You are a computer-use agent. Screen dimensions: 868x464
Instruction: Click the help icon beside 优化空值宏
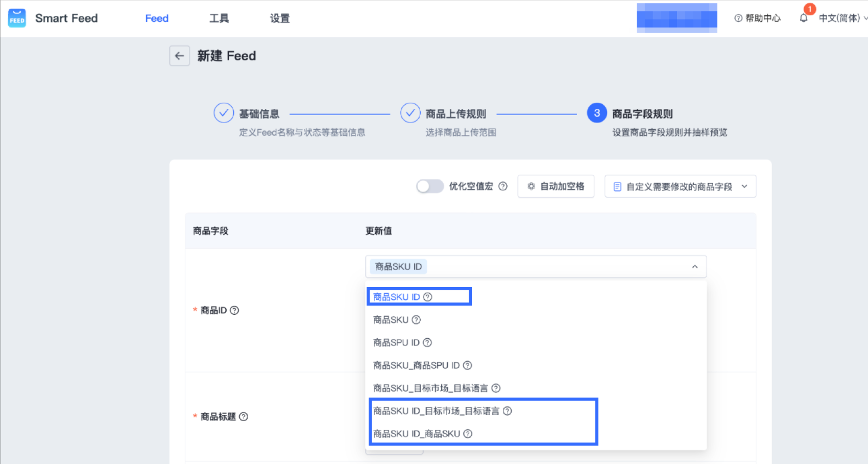point(503,187)
